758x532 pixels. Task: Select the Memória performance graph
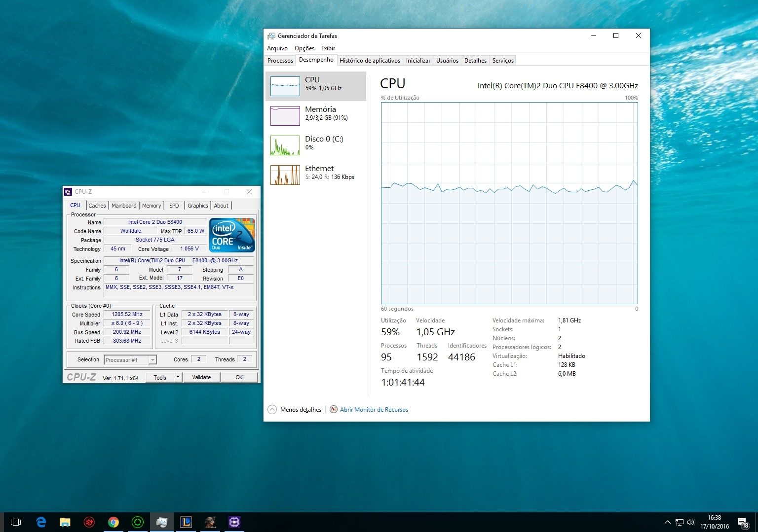285,116
